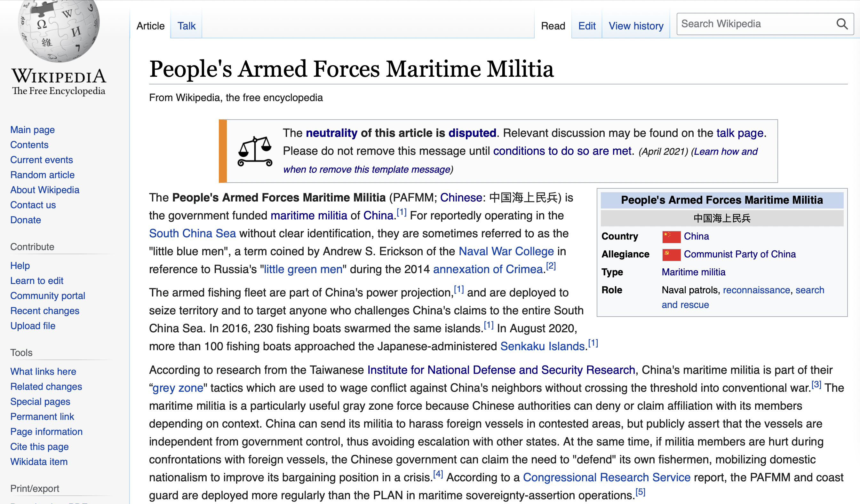Go to Main page in sidebar
The image size is (860, 504).
click(x=32, y=130)
